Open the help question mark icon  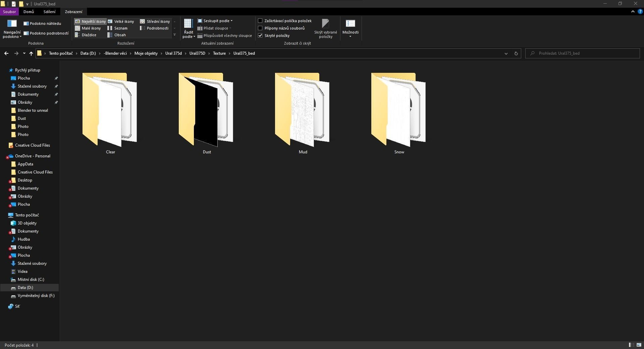tap(640, 11)
